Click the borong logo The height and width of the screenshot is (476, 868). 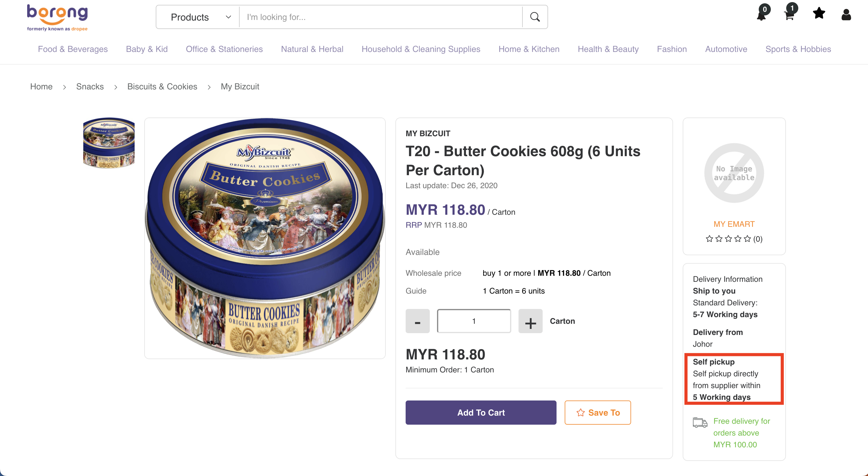pyautogui.click(x=57, y=18)
